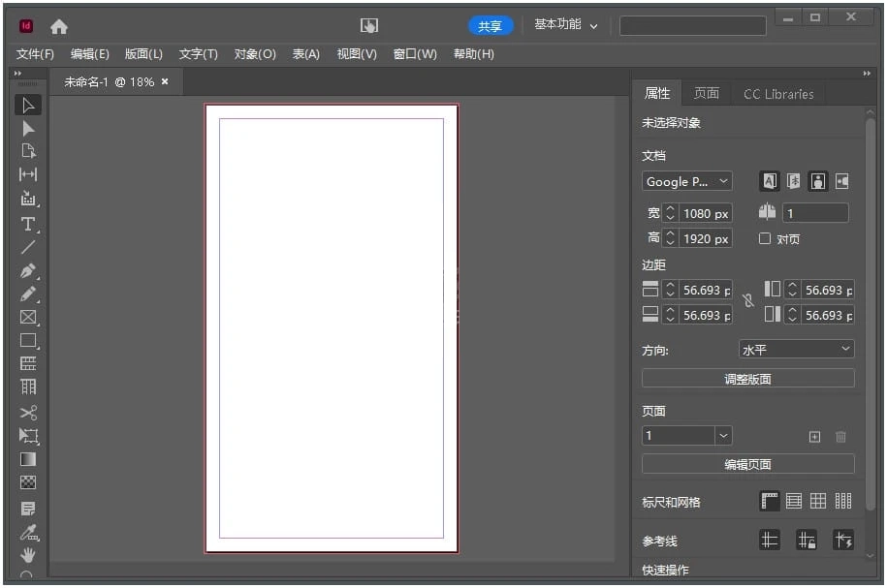Open the 基本功能 workspace dropdown

coord(566,25)
